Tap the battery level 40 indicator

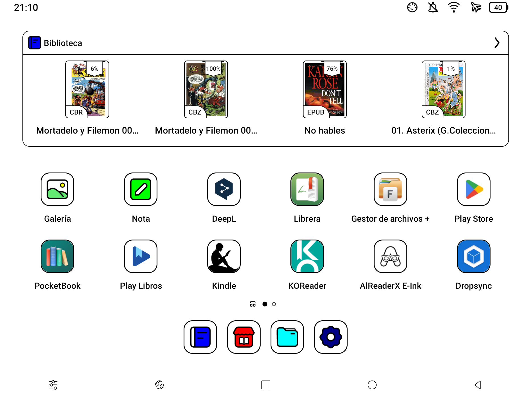coord(498,7)
